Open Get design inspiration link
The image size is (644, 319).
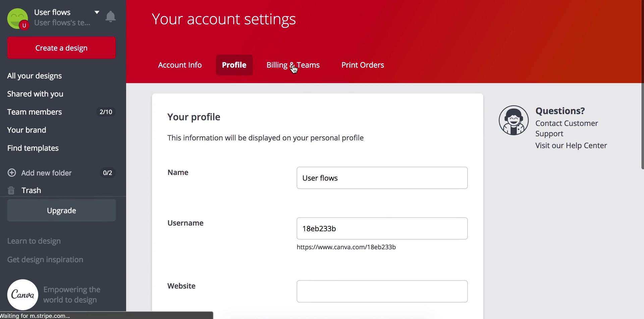click(45, 259)
